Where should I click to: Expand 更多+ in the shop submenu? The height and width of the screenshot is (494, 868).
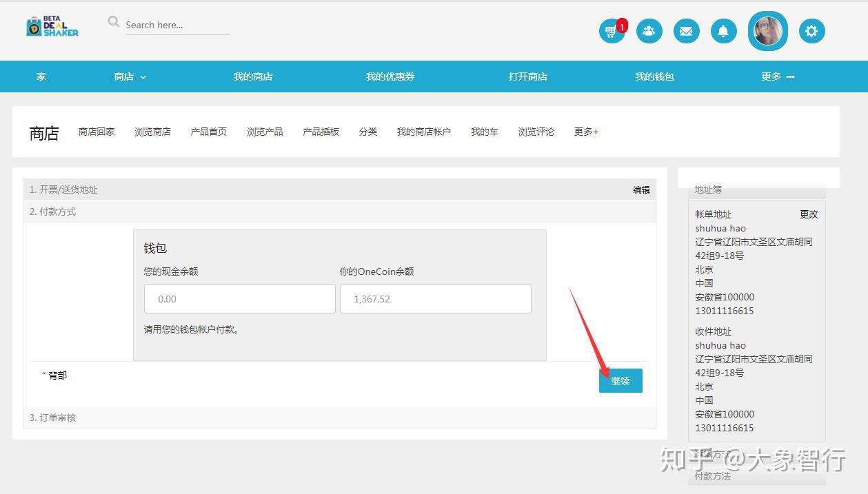[585, 132]
